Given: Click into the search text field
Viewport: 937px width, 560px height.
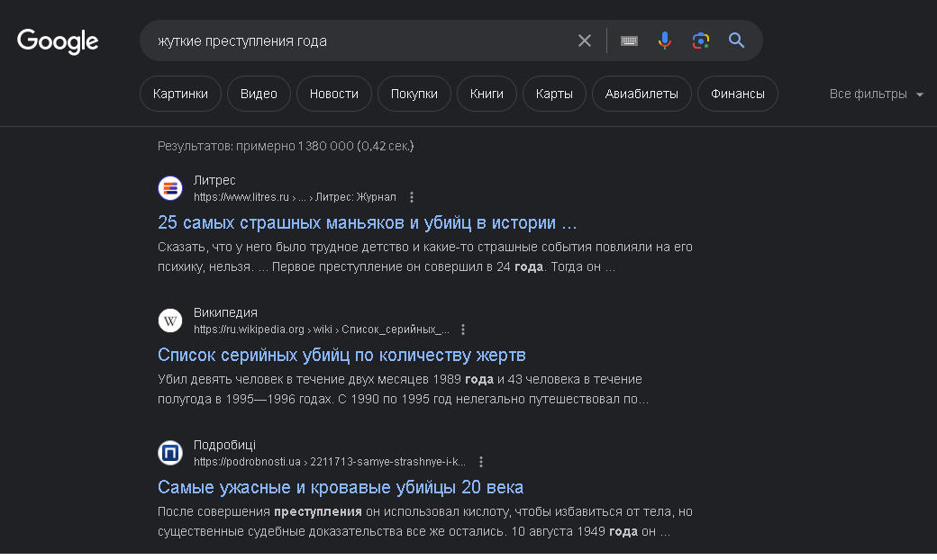Looking at the screenshot, I should [360, 41].
